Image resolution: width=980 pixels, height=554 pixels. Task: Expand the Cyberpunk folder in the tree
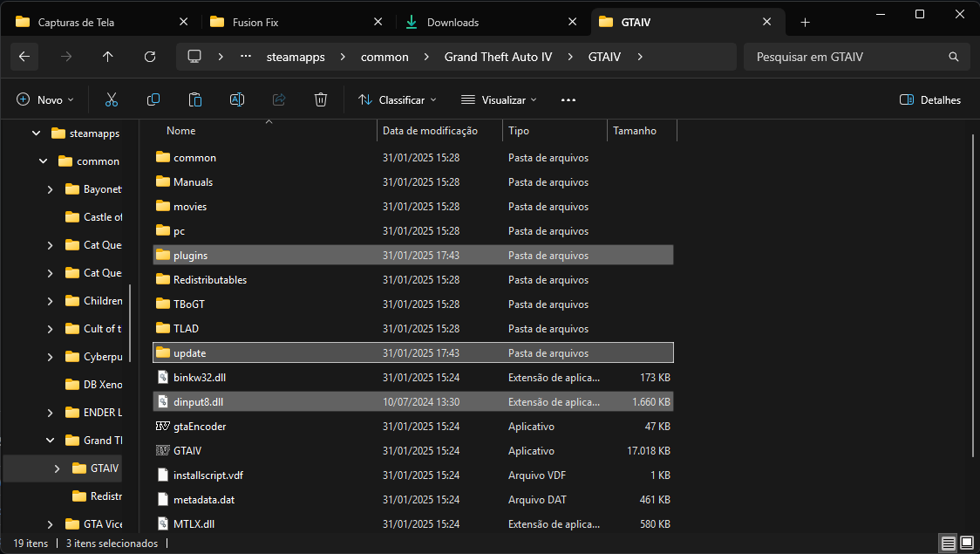click(x=51, y=357)
